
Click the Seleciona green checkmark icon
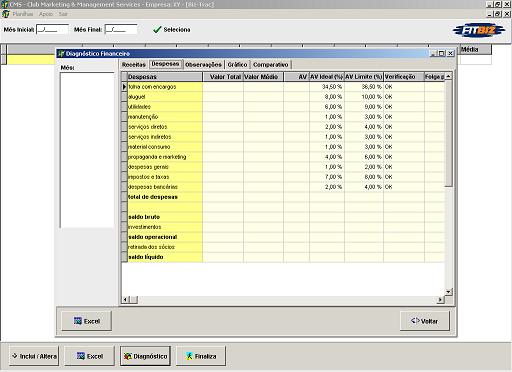point(157,30)
